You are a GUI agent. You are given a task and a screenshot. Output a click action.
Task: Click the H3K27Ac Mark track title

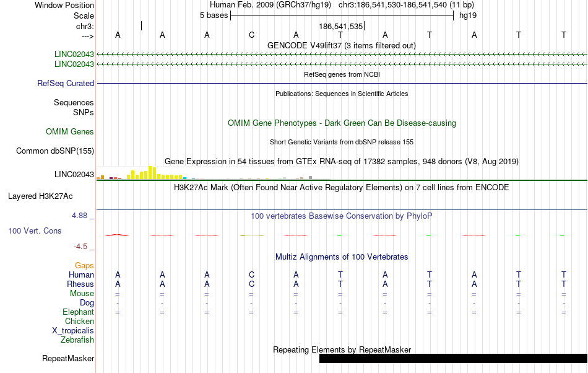(342, 187)
